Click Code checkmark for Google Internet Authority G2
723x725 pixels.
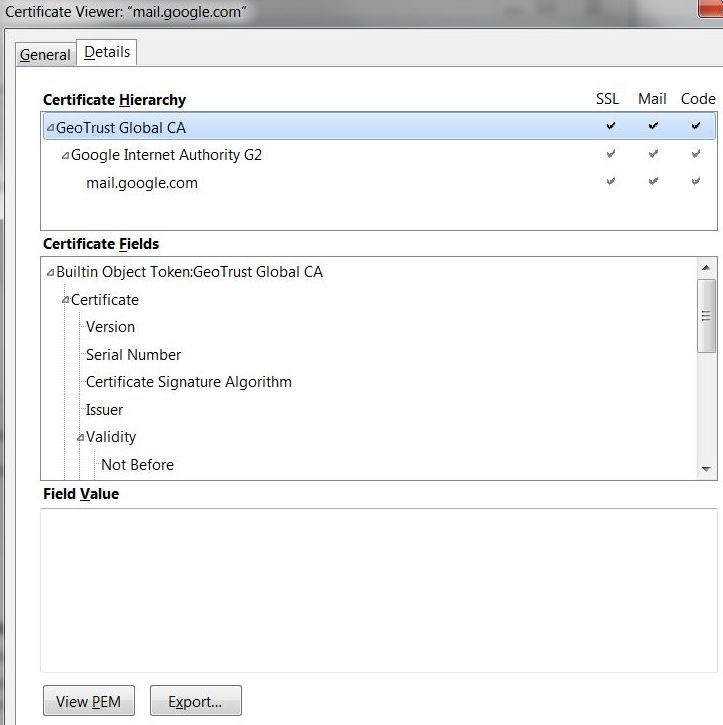click(x=696, y=154)
